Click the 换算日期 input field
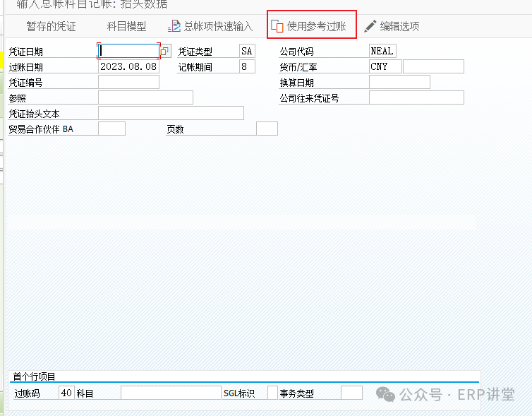The height and width of the screenshot is (416, 532). coord(399,82)
